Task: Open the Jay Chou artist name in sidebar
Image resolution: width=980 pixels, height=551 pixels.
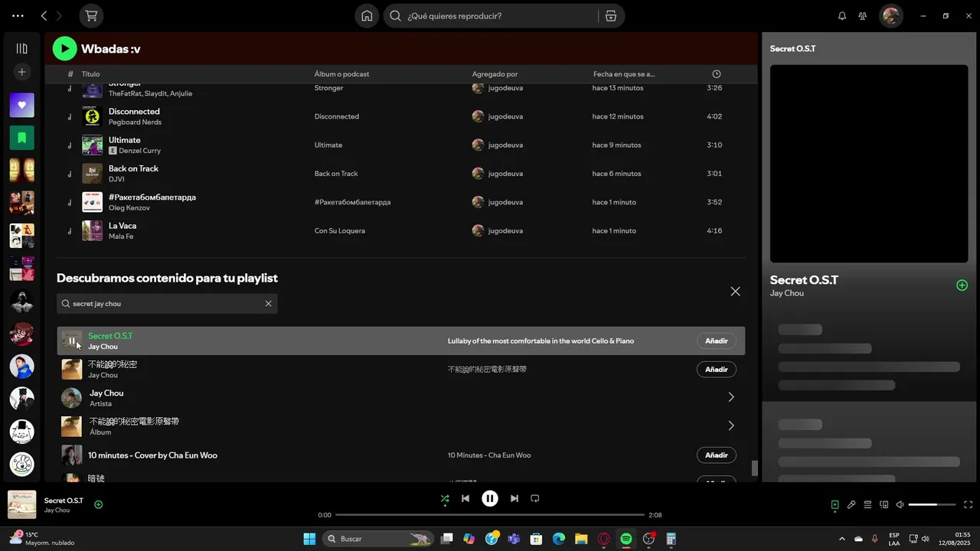Action: [786, 293]
